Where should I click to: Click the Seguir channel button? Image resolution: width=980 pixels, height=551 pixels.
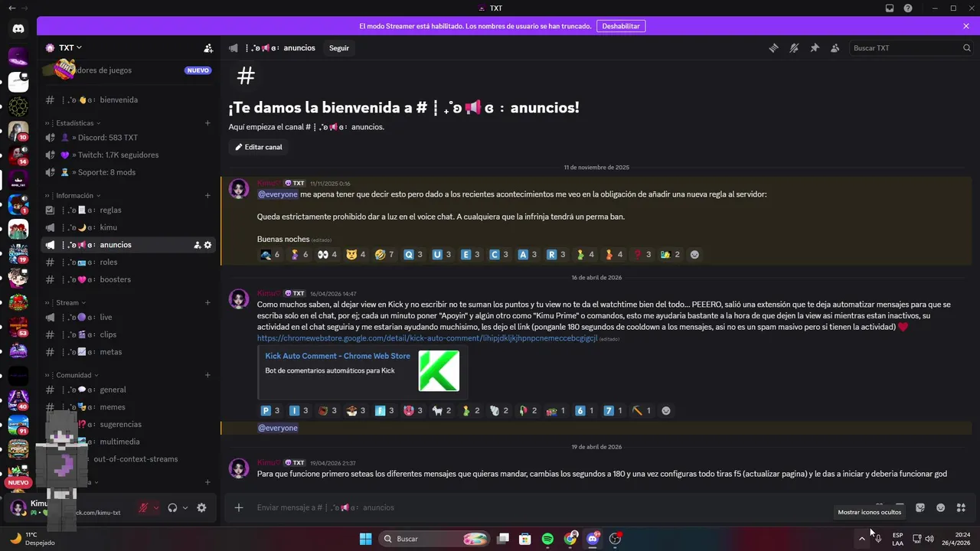339,47
